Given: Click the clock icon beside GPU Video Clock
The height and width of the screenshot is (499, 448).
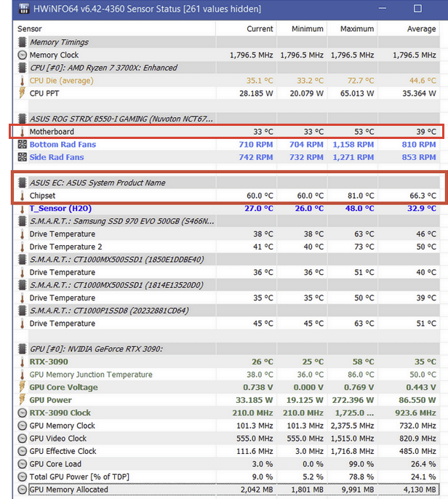Looking at the screenshot, I should (x=22, y=439).
